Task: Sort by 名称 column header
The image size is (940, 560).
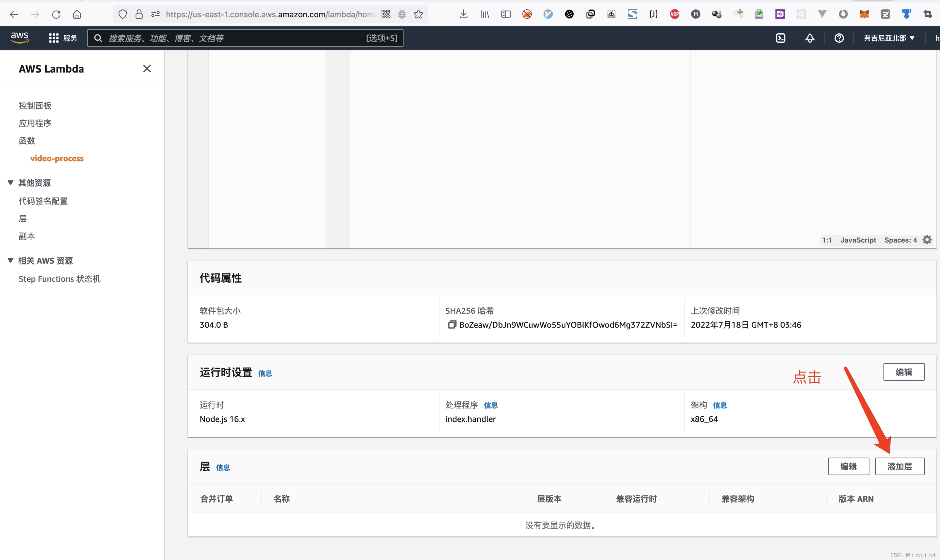Action: [282, 499]
